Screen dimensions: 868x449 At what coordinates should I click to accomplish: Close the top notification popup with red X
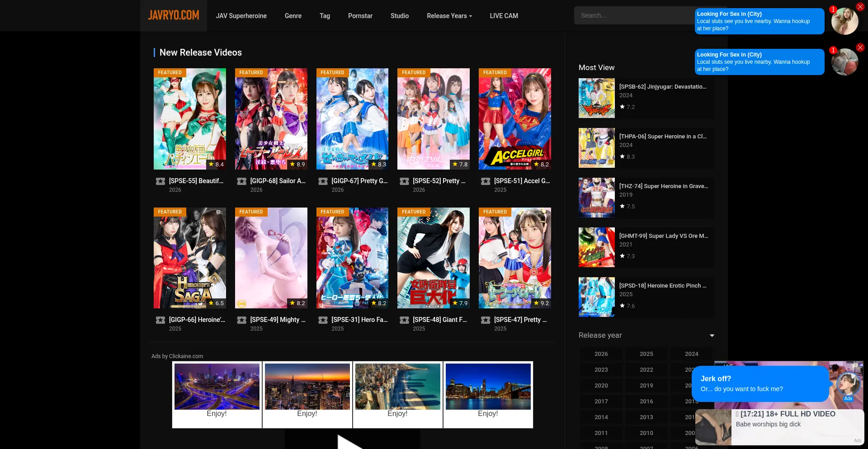[x=860, y=7]
